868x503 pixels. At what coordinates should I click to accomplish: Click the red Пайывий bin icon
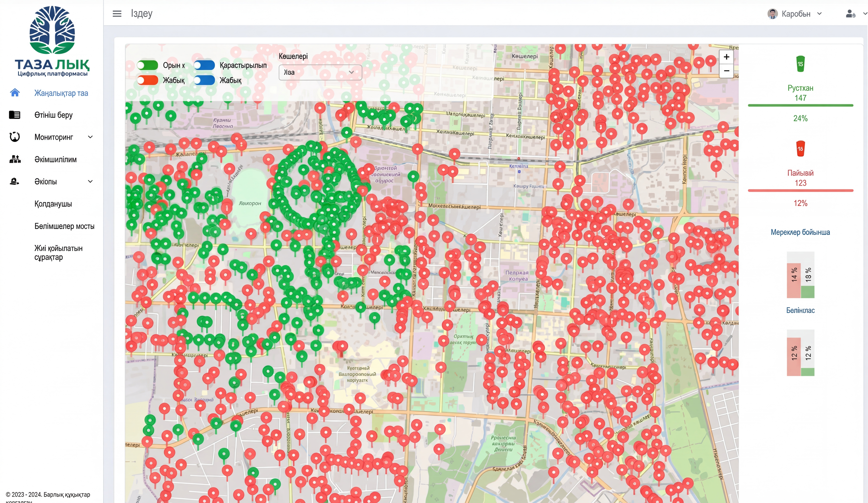coord(800,149)
